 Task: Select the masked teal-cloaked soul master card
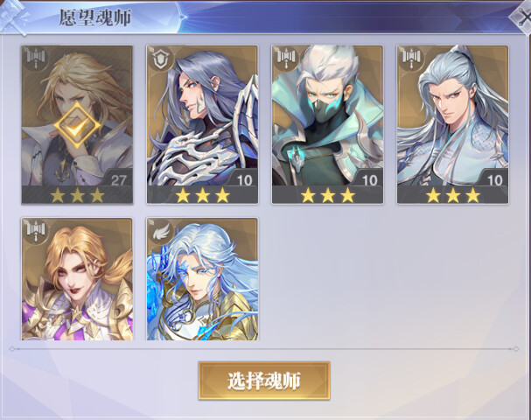pos(327,124)
